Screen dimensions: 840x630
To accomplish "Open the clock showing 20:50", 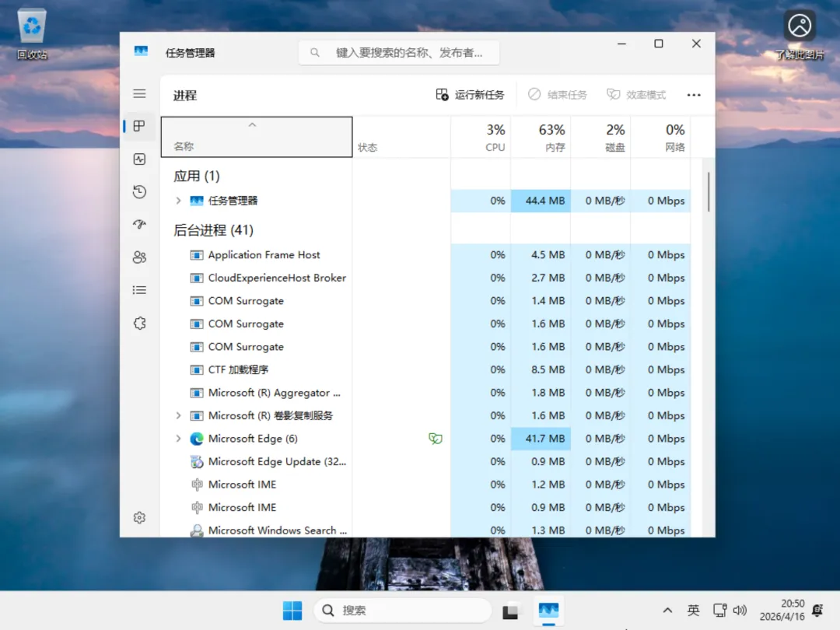I will pyautogui.click(x=782, y=611).
